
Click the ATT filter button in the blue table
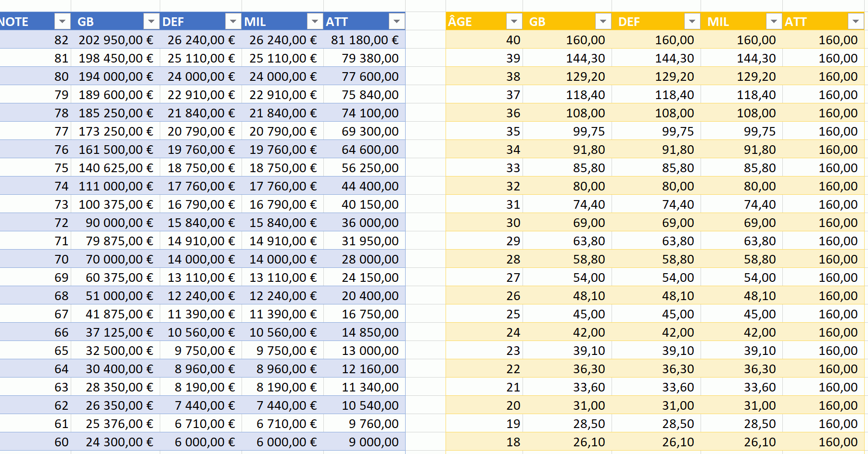(x=396, y=22)
